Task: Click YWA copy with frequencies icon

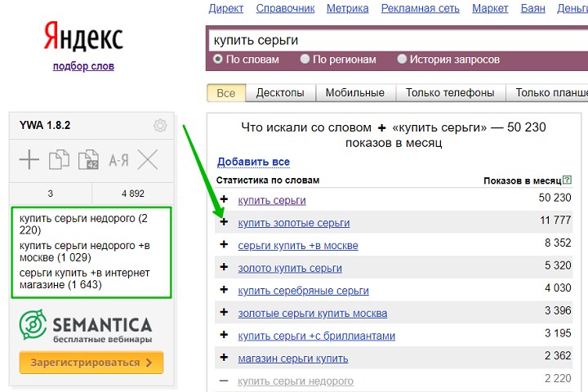Action: click(88, 159)
